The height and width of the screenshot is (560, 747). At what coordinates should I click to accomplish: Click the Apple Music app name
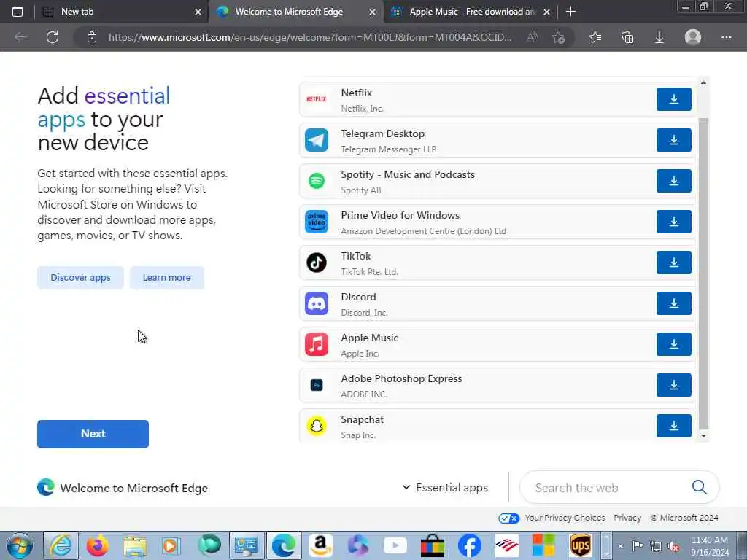pyautogui.click(x=369, y=338)
